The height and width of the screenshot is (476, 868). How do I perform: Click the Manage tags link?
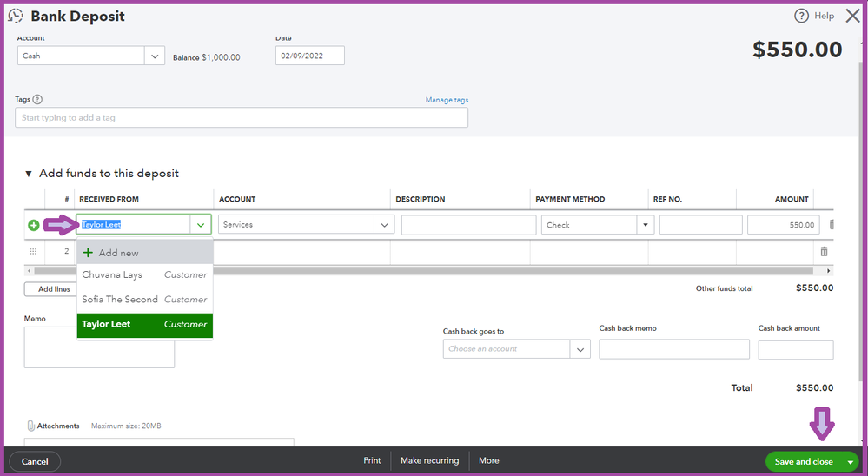[447, 100]
